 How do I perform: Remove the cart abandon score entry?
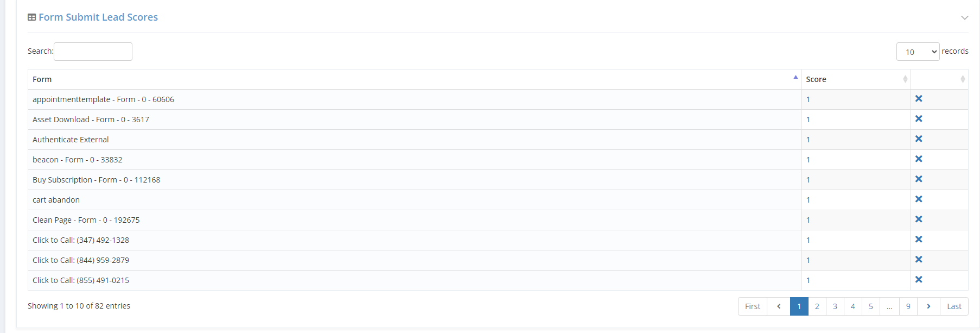pos(919,199)
